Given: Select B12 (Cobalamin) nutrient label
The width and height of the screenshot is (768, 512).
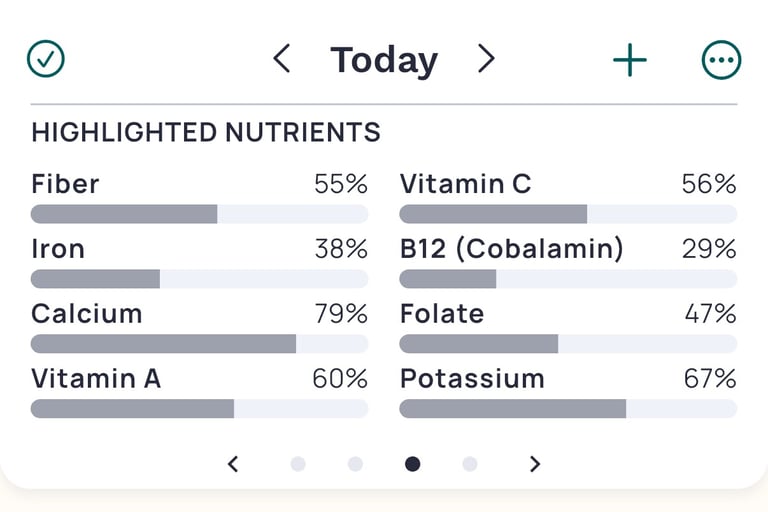Looking at the screenshot, I should (x=511, y=249).
